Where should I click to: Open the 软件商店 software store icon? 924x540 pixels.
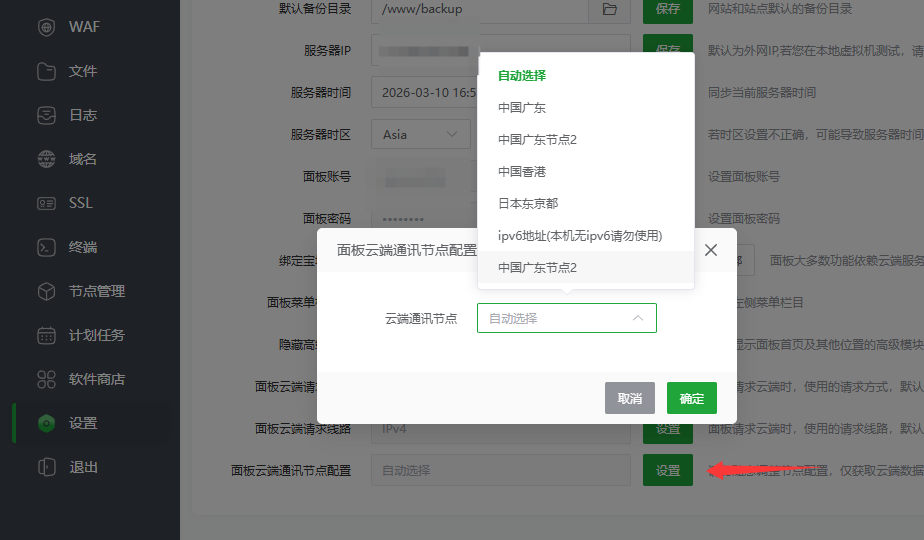pos(46,379)
